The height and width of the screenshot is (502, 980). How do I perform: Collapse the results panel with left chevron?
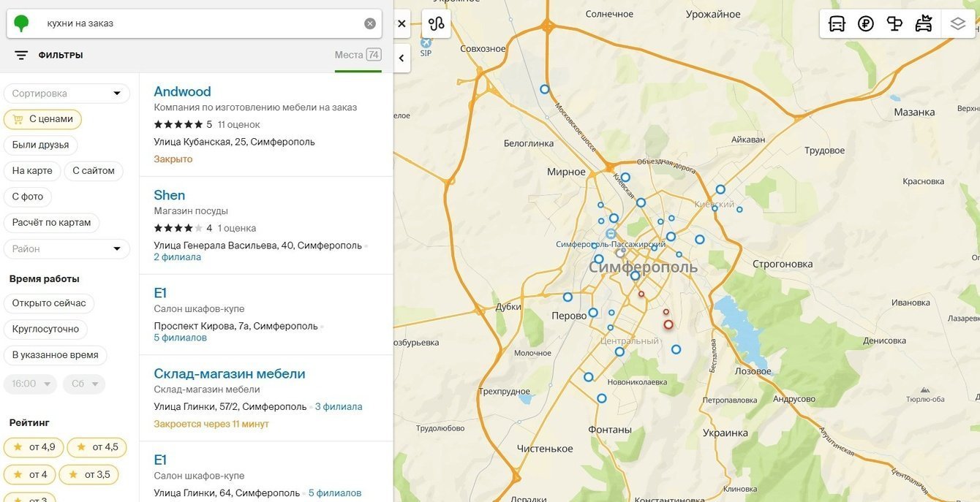click(x=402, y=58)
